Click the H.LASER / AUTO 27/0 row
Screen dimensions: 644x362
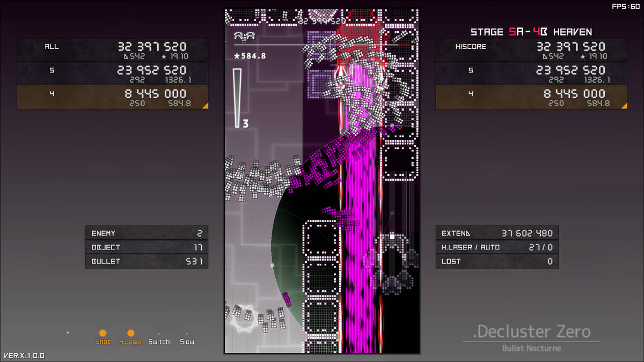point(497,247)
